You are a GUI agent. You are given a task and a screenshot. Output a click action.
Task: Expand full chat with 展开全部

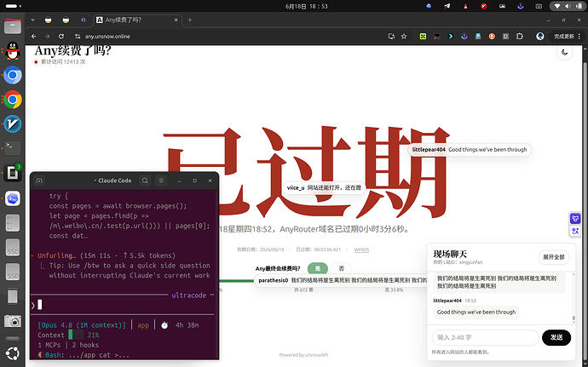pos(554,257)
